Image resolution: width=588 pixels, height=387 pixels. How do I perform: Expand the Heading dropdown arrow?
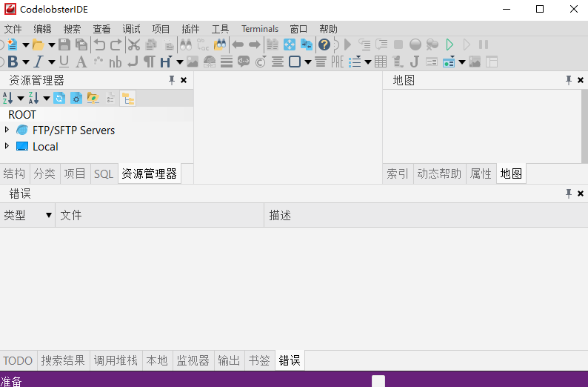point(180,62)
